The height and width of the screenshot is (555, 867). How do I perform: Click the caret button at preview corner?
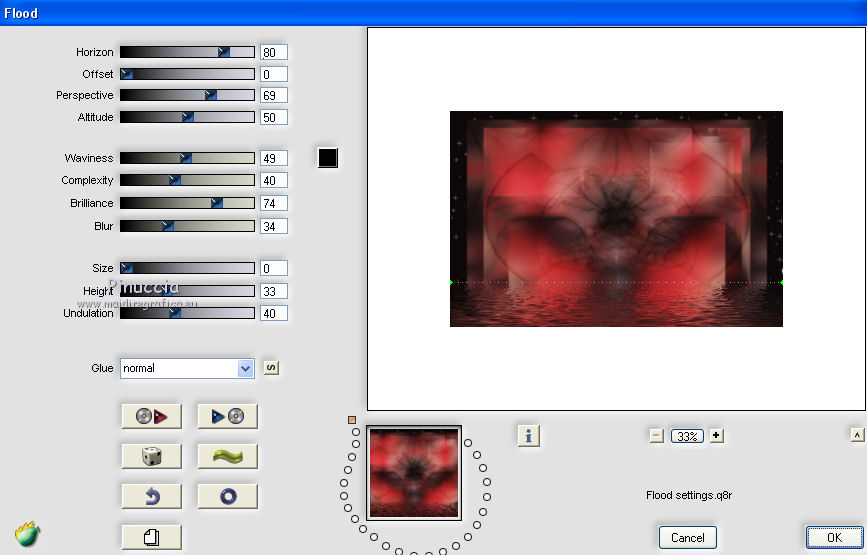857,435
